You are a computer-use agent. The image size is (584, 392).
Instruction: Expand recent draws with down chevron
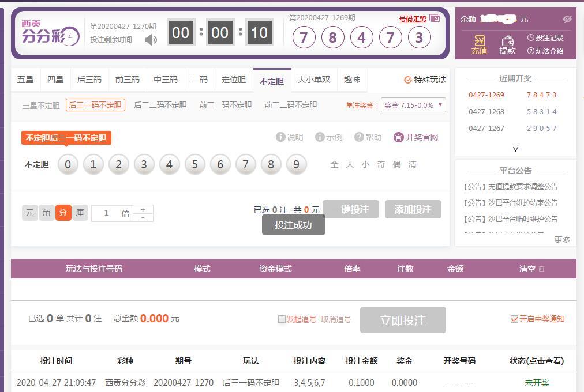click(x=515, y=149)
